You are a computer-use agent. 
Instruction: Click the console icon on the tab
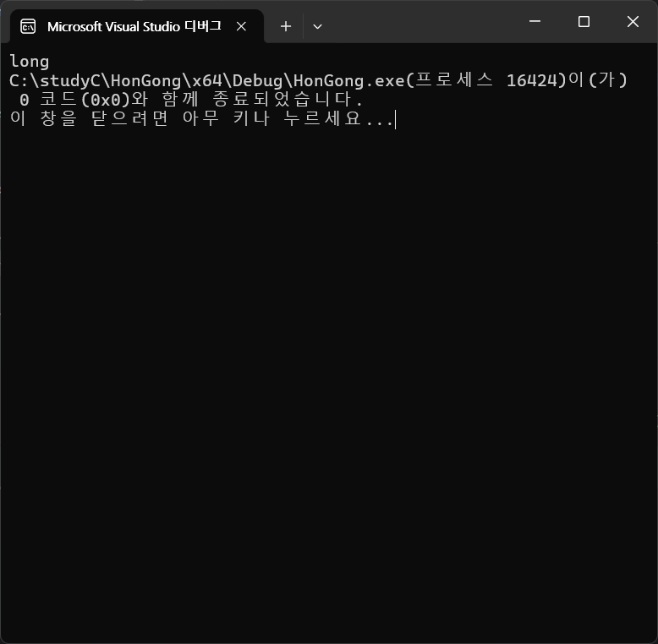28,26
